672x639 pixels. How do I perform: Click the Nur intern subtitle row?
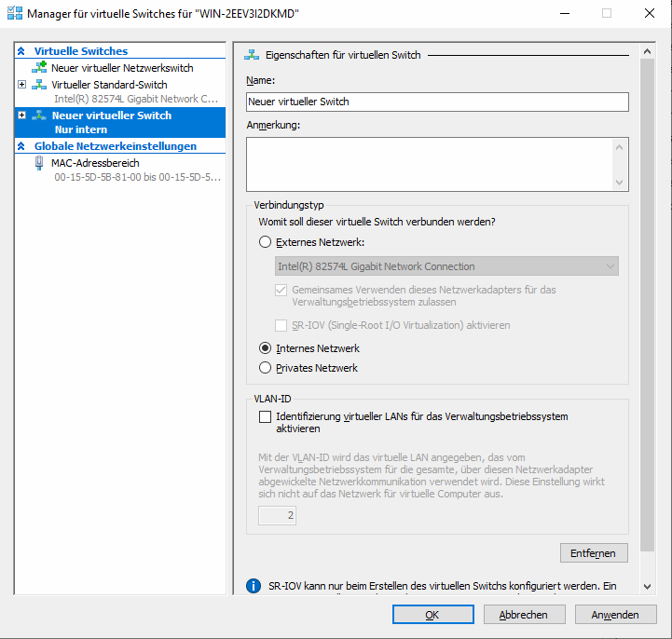81,129
